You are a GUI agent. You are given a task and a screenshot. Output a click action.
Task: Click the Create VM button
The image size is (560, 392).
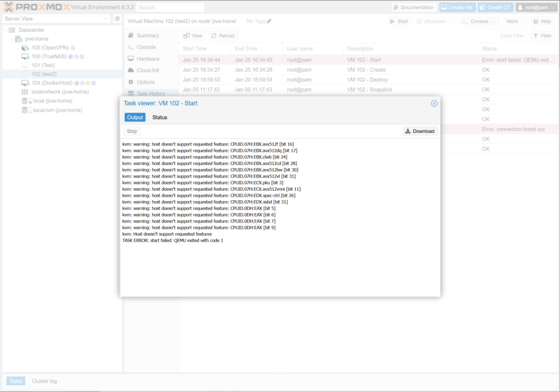coord(457,8)
